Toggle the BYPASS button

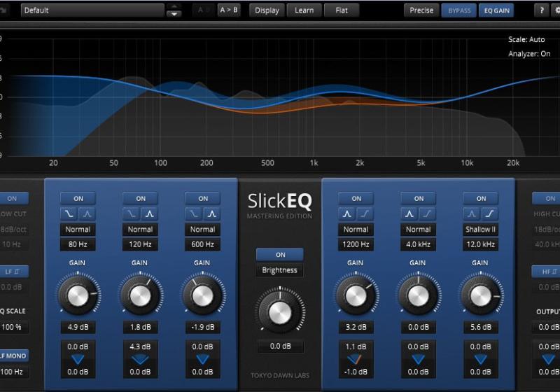click(x=459, y=10)
